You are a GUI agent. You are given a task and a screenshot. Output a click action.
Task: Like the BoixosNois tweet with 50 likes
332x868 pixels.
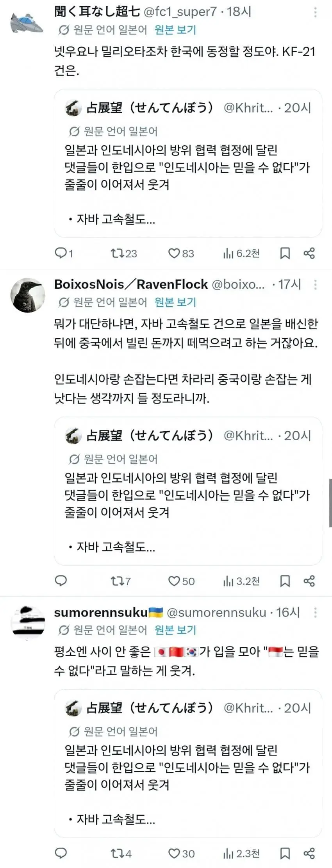pyautogui.click(x=181, y=581)
